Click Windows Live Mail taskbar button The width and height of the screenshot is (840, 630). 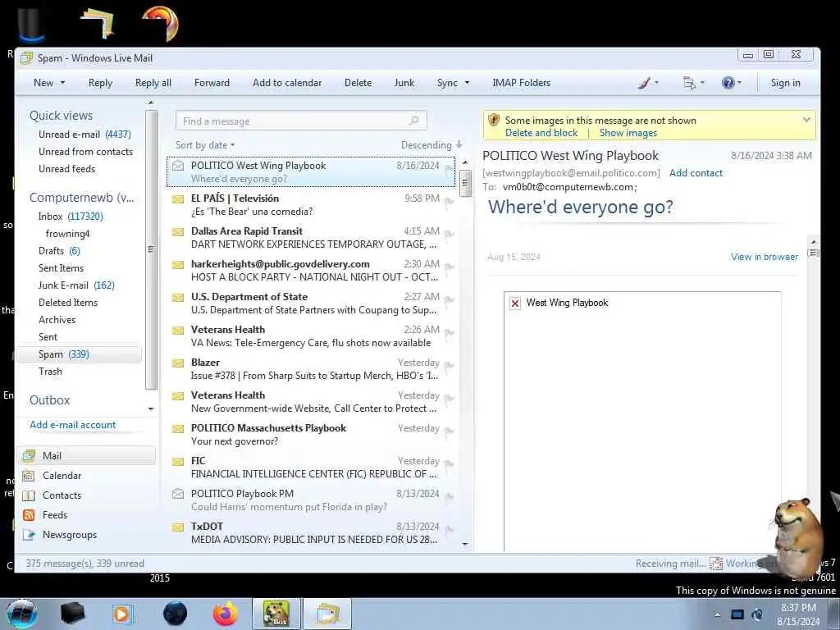point(327,614)
